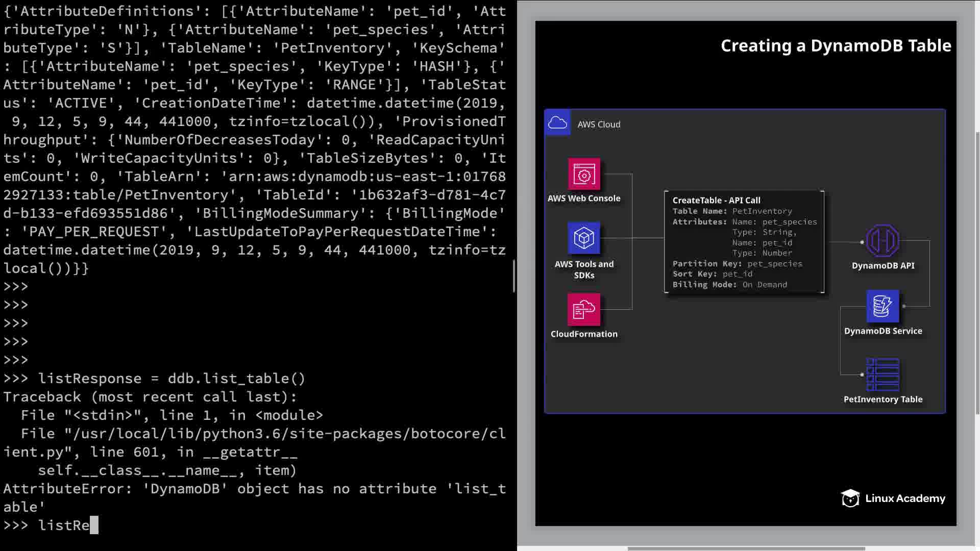This screenshot has width=980, height=551.
Task: Click the 'Billing Mode: On Demand' line
Action: [729, 285]
